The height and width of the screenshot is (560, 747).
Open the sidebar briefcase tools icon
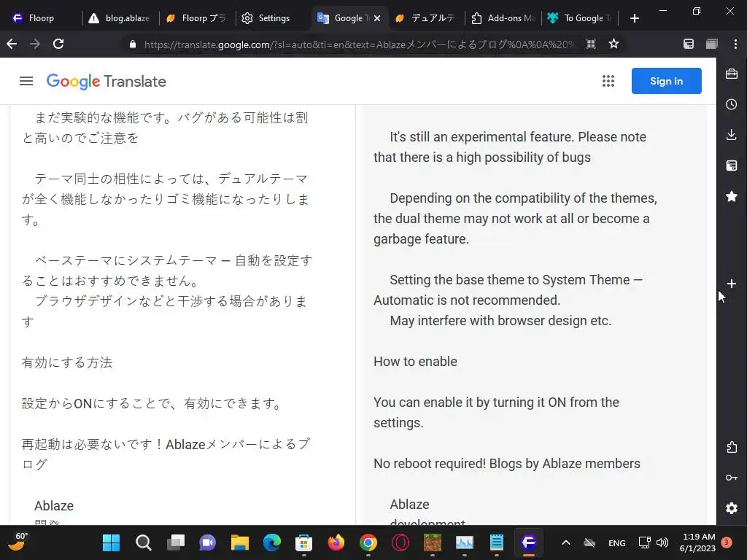731,74
